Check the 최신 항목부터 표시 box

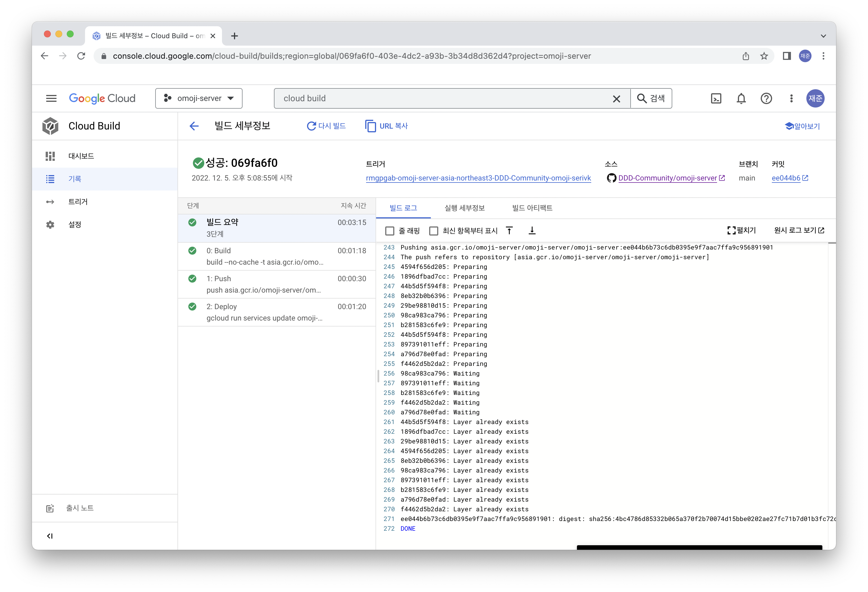tap(434, 231)
